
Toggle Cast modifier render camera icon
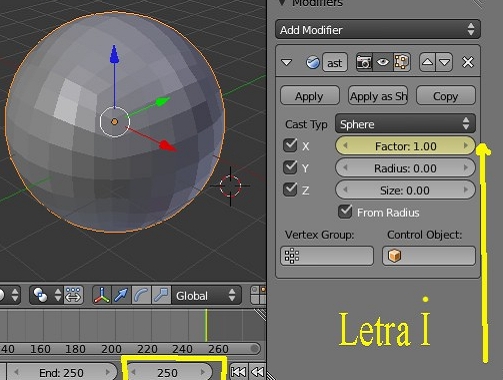[364, 62]
